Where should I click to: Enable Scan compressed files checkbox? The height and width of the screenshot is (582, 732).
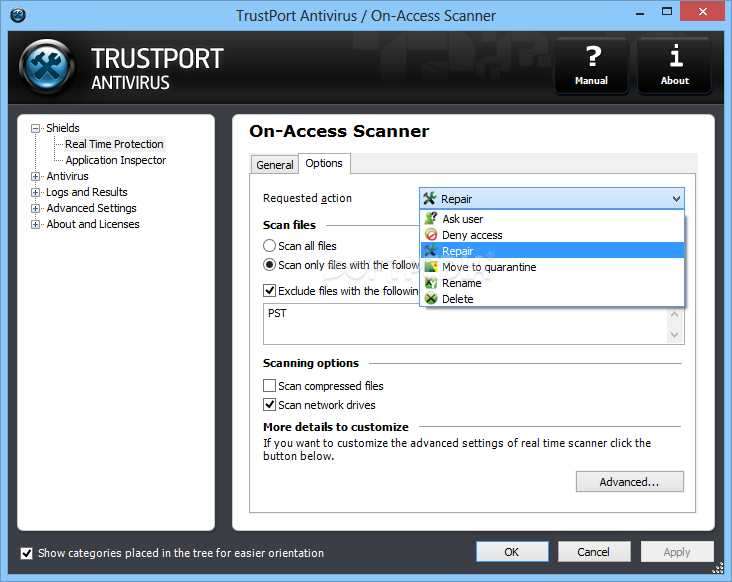(269, 386)
